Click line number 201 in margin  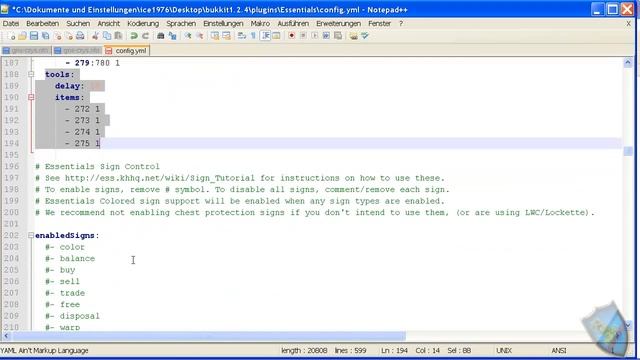[x=11, y=224]
